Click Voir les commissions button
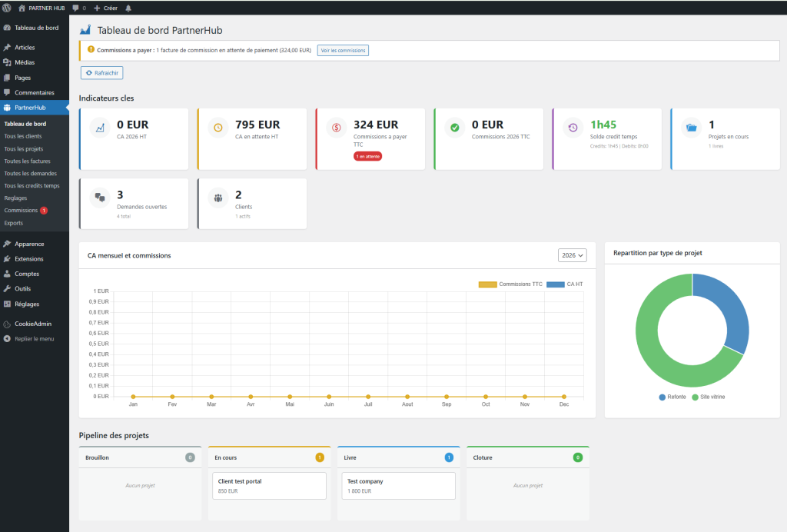The image size is (787, 532). [343, 50]
